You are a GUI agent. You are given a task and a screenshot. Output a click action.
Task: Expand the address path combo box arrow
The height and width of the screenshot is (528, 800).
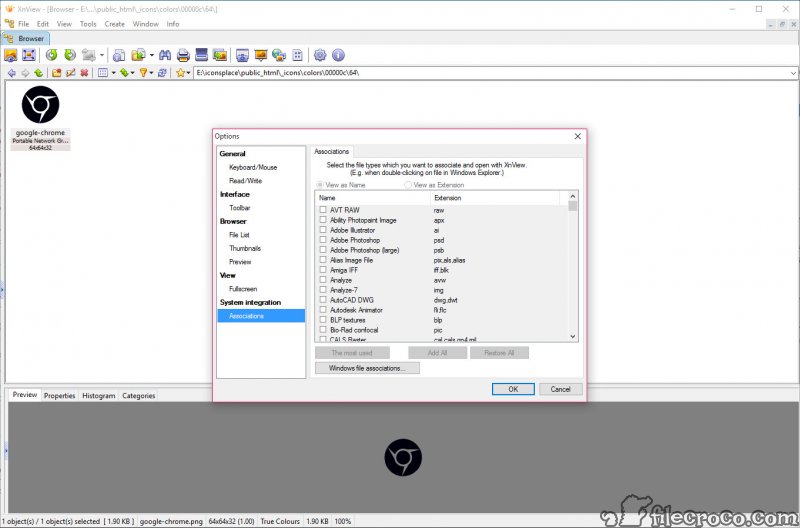pyautogui.click(x=793, y=73)
